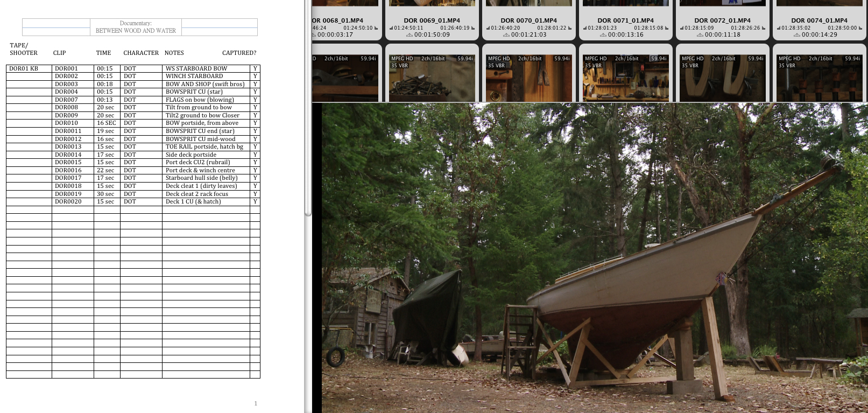Click the duration icon on DOR 0069_01.MP4
The height and width of the screenshot is (413, 868).
click(410, 35)
